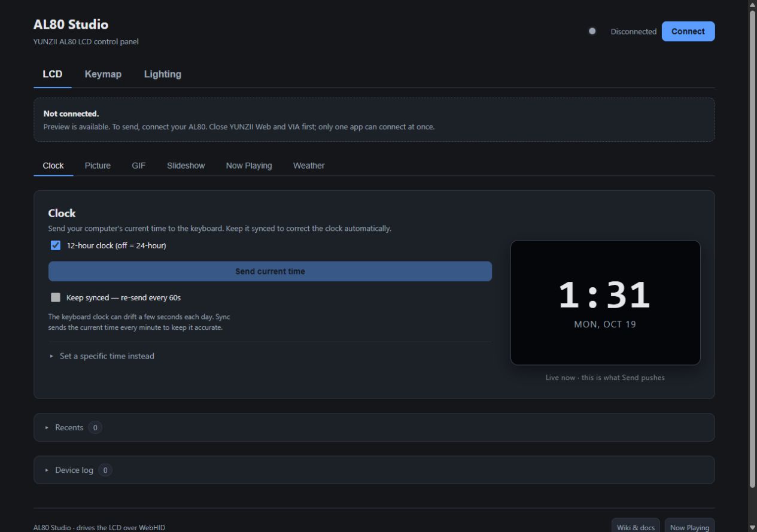Open the Now Playing sub-tab
Image resolution: width=757 pixels, height=532 pixels.
[x=249, y=166]
